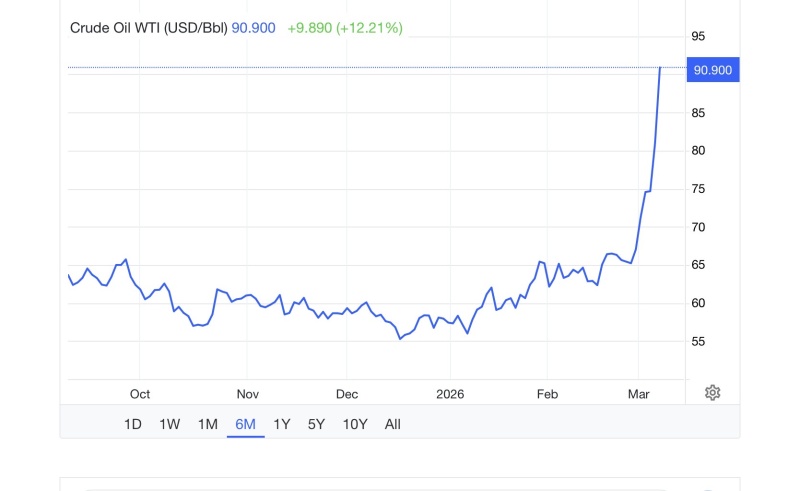Click the green +9.890 (+12.21%) change

pyautogui.click(x=344, y=28)
